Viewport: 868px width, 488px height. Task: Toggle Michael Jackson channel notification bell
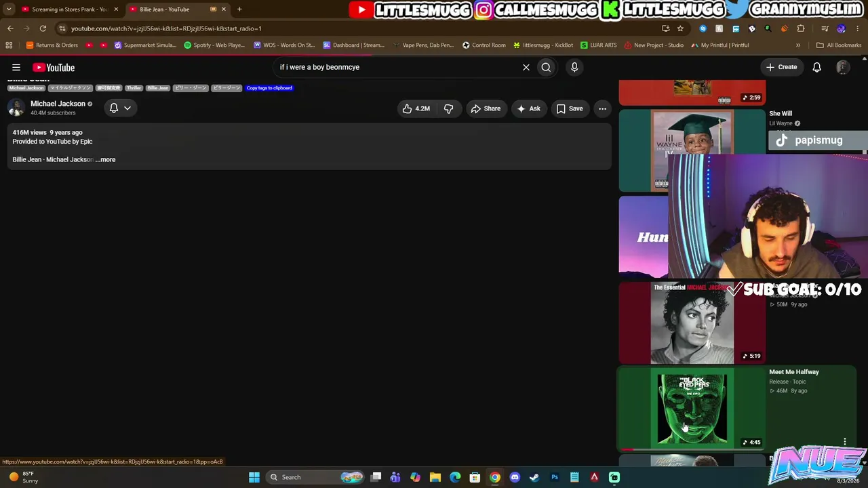pyautogui.click(x=114, y=108)
